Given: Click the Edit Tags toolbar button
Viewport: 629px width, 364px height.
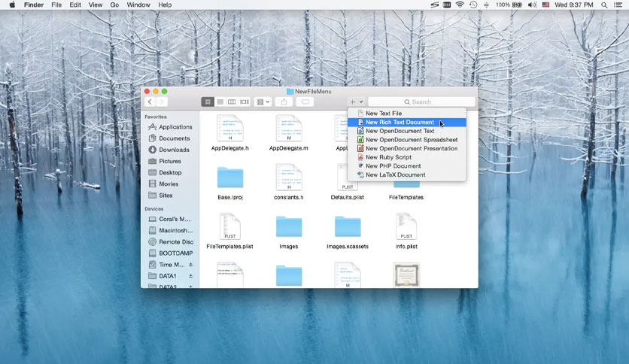Looking at the screenshot, I should 305,102.
